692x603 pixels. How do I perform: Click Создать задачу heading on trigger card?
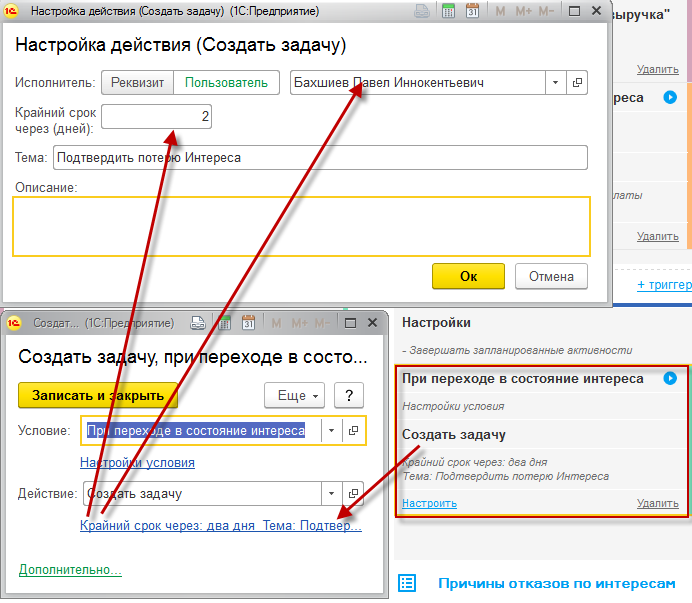454,434
